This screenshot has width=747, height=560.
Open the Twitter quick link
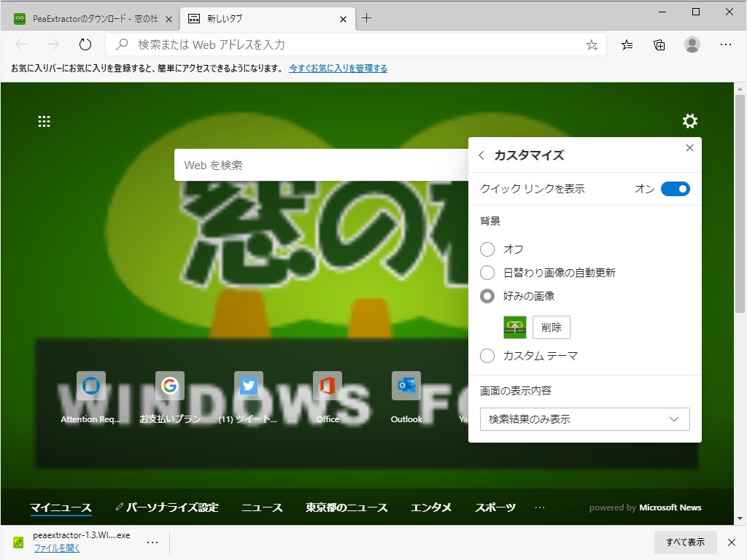pyautogui.click(x=248, y=386)
